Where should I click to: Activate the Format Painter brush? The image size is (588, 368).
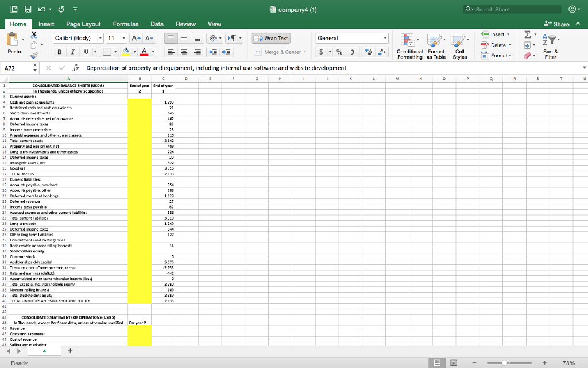(34, 56)
